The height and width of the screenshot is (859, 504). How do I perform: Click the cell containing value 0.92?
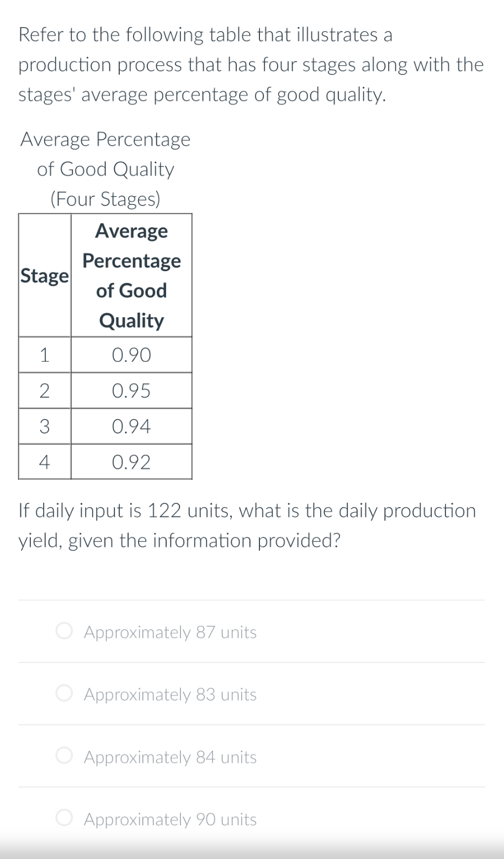click(x=131, y=462)
